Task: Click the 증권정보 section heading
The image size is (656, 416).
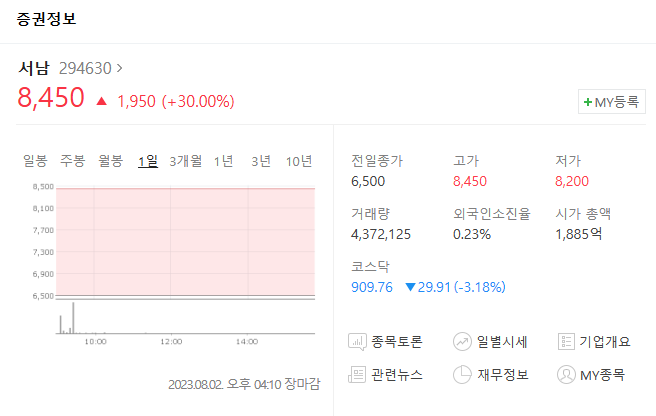Action: tap(46, 19)
